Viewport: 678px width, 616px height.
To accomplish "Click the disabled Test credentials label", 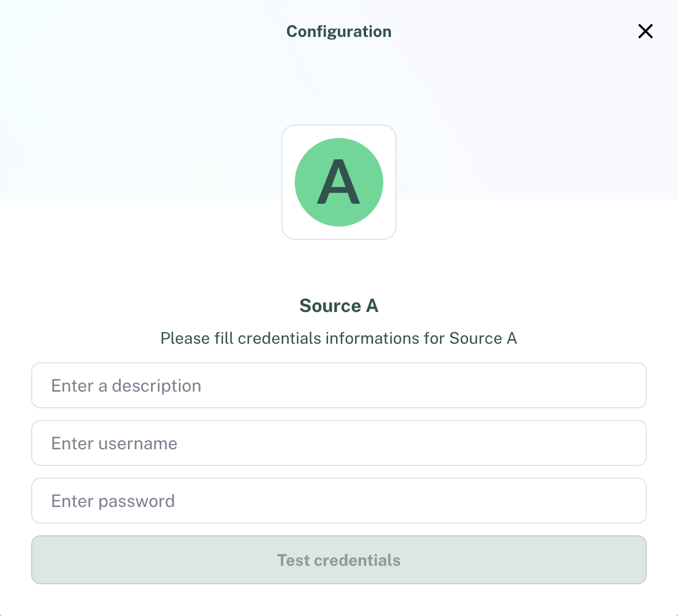I will click(339, 559).
